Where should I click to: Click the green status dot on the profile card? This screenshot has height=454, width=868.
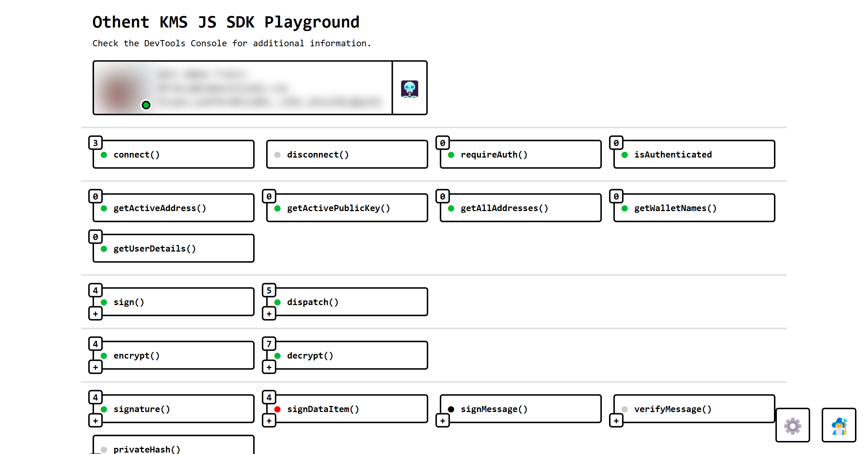click(x=146, y=105)
